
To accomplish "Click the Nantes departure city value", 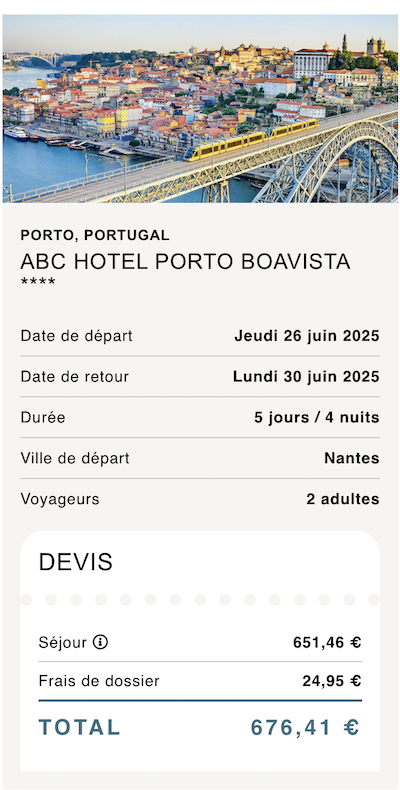I will (352, 458).
